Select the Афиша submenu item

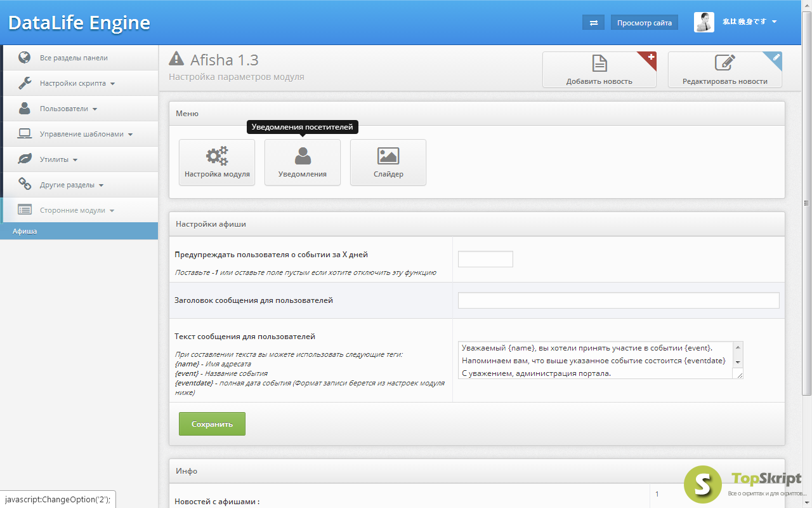(79, 231)
